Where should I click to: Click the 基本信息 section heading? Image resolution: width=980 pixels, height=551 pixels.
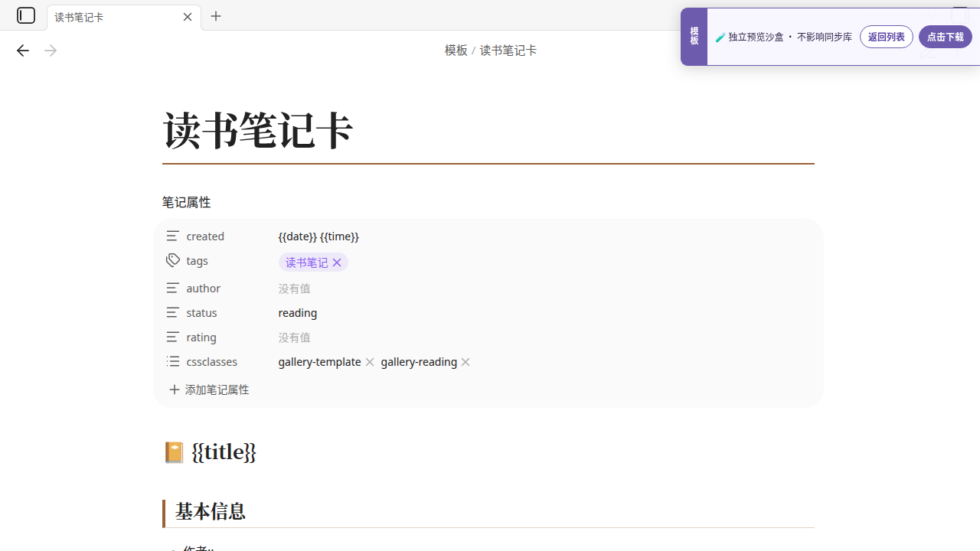[210, 511]
